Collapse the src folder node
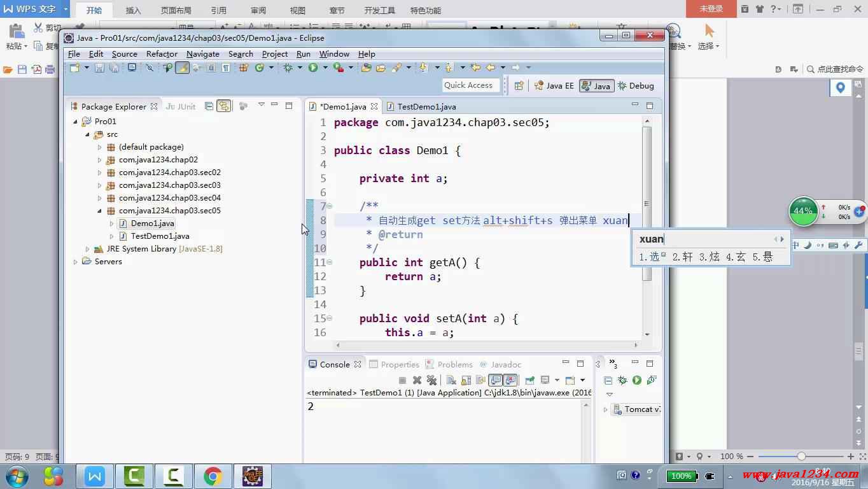The width and height of the screenshot is (868, 489). pos(88,134)
